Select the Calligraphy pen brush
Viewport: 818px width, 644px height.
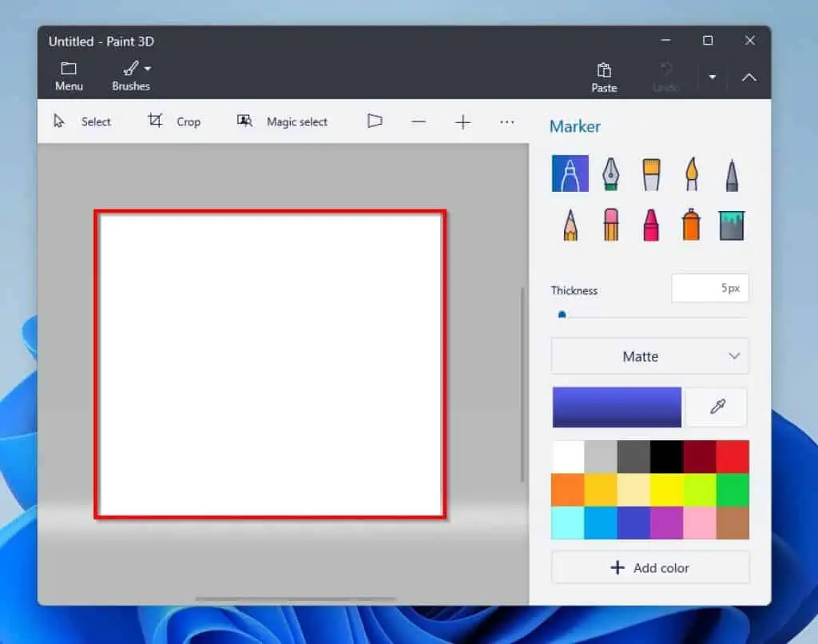[x=610, y=173]
